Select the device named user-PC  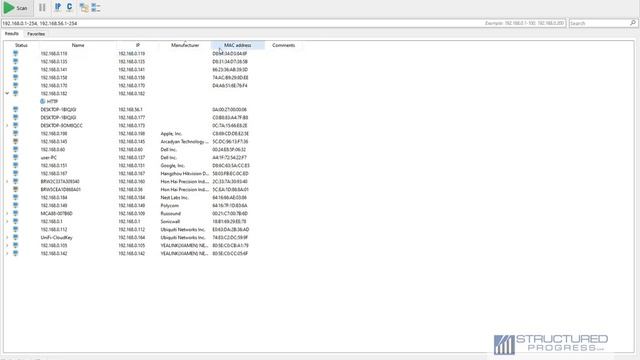[49, 158]
